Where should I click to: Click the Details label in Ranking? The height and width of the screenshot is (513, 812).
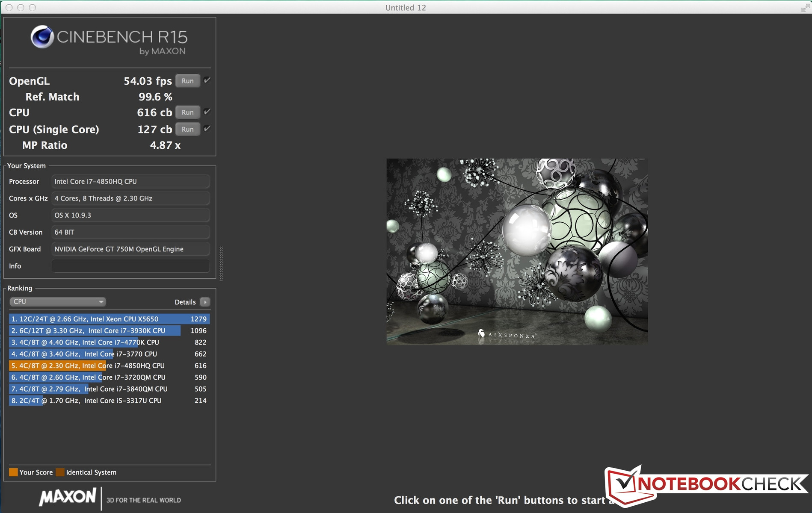pos(185,302)
